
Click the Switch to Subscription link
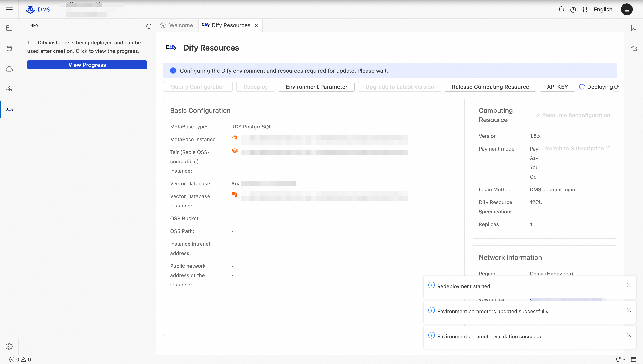(577, 148)
